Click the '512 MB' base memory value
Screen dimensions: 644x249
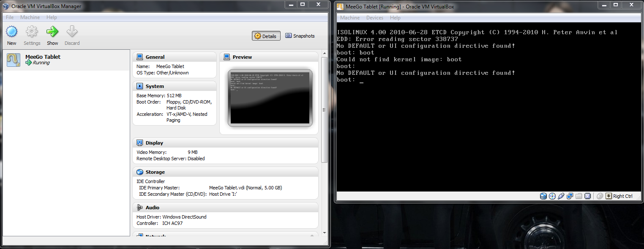[174, 96]
